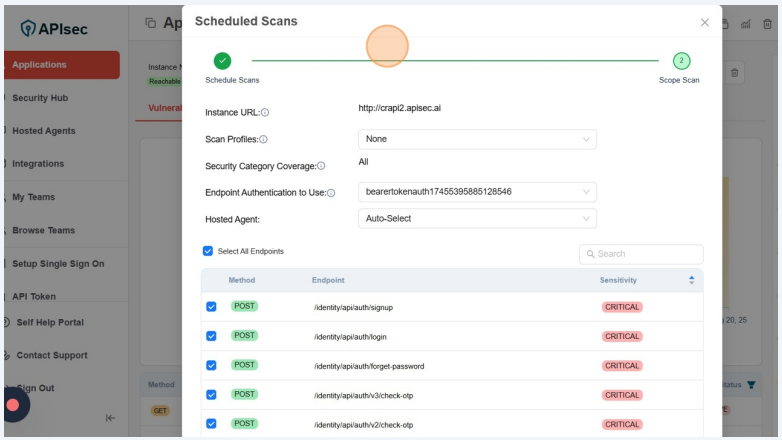Screen dimensions: 782x440
Task: Collapse the sidebar with the arrow icon
Action: pyautogui.click(x=110, y=418)
